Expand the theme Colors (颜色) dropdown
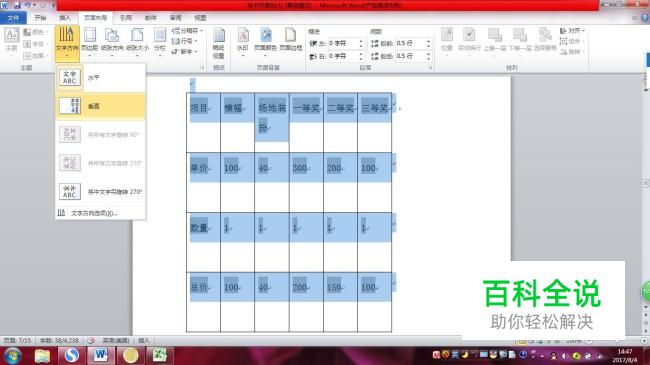This screenshot has height=365, width=650. [36, 32]
